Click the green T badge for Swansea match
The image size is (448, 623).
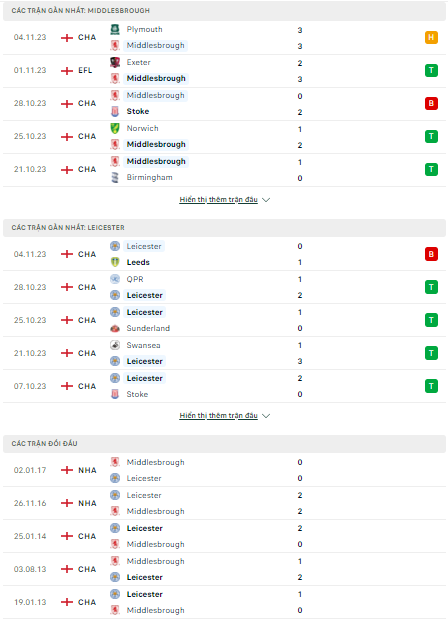tap(431, 353)
